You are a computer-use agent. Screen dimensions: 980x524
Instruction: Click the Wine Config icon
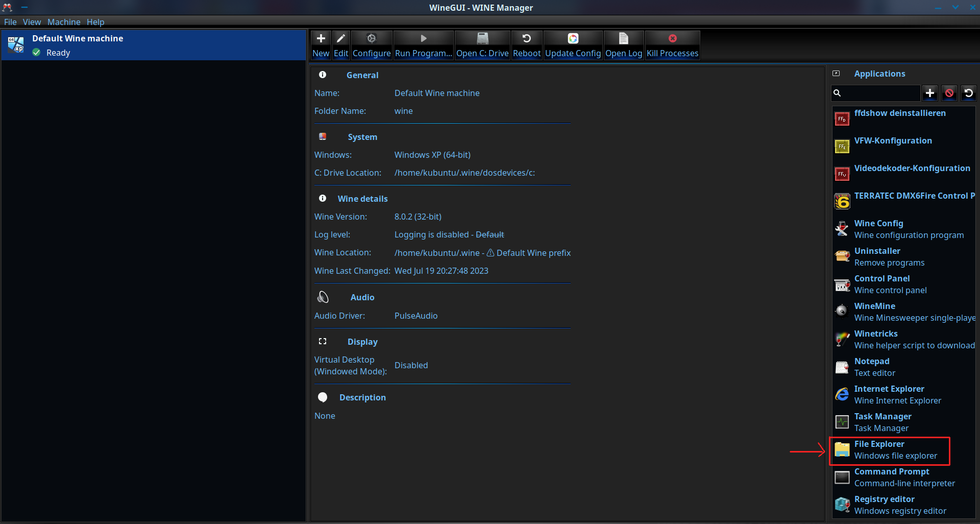[842, 229]
